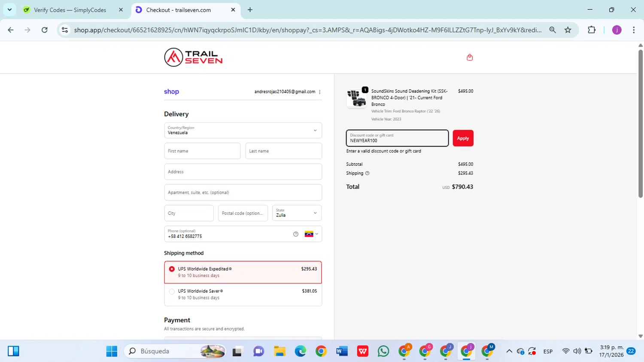The height and width of the screenshot is (362, 644).
Task: Click the Last name field
Action: tap(283, 151)
